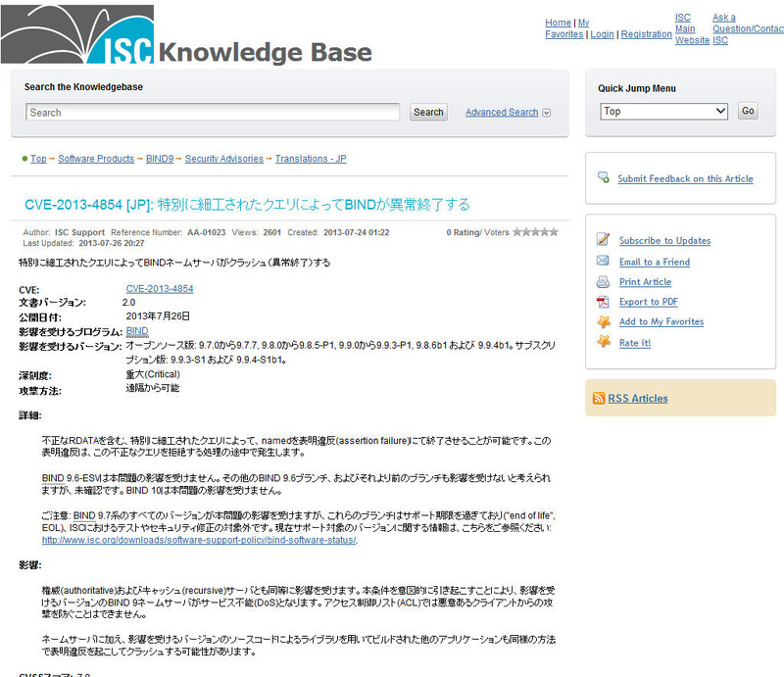Click the ISC Knowledge Base logo
The image size is (784, 677).
pos(186,39)
